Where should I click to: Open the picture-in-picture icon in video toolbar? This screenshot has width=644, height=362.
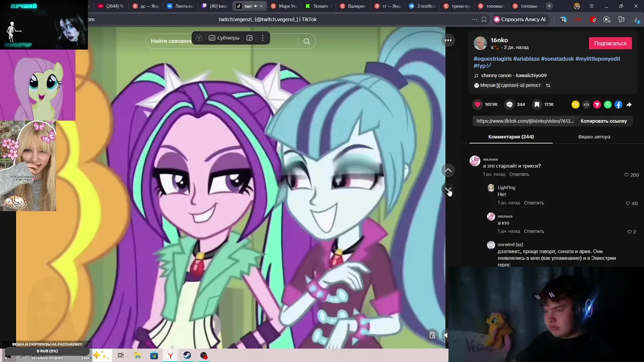[250, 38]
